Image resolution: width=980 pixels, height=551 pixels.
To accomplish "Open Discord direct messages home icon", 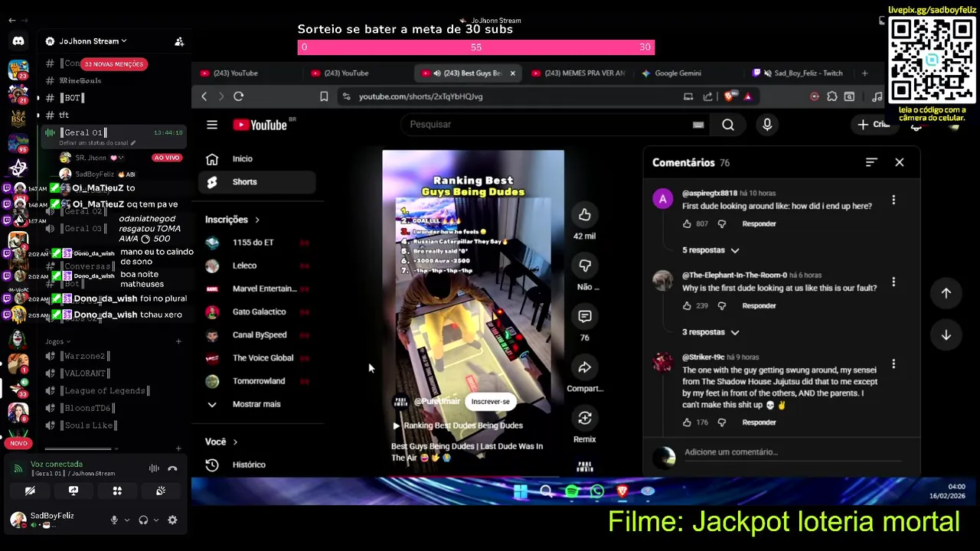I will coord(18,41).
